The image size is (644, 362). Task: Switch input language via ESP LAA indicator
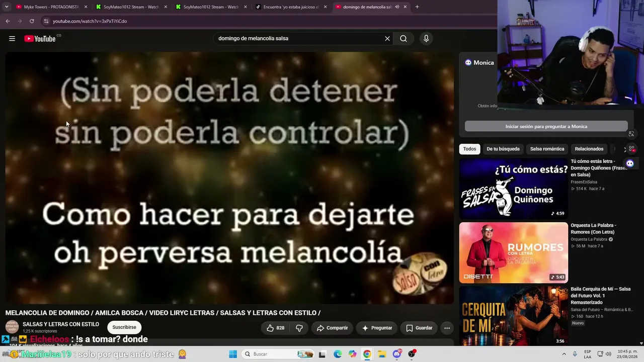tap(588, 354)
